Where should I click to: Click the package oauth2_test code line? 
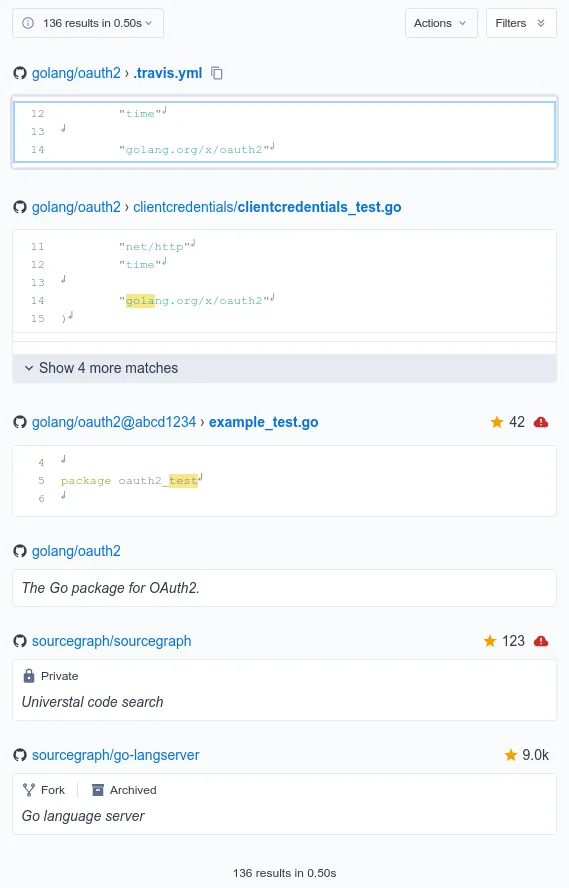(284, 480)
